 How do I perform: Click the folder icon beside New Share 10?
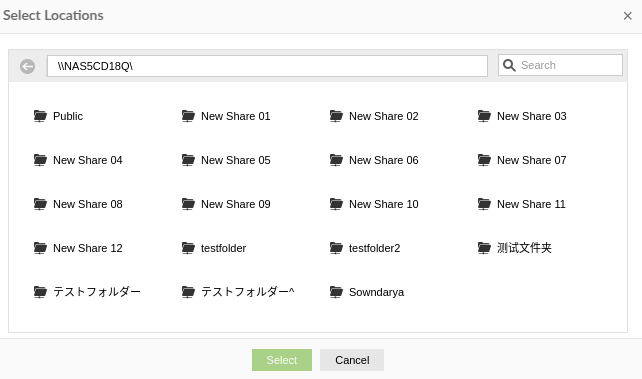point(336,204)
